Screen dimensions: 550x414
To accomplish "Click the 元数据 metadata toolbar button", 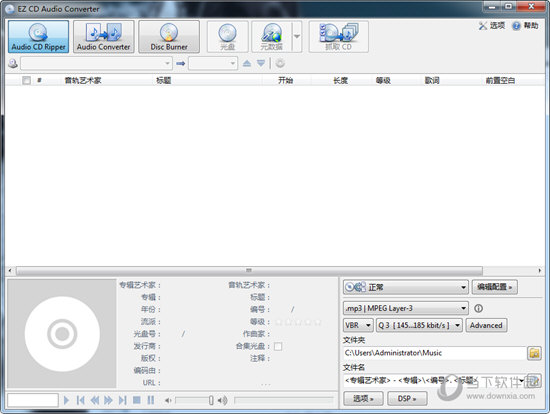I will 271,37.
